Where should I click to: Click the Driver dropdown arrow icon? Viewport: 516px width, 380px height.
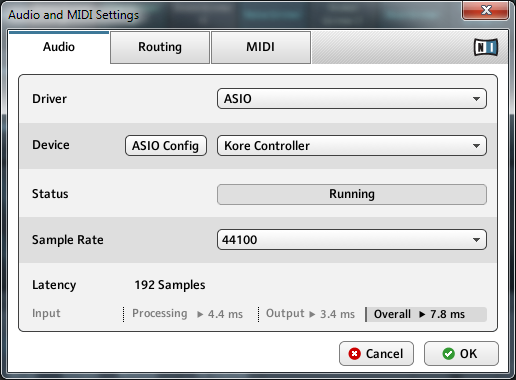(476, 99)
